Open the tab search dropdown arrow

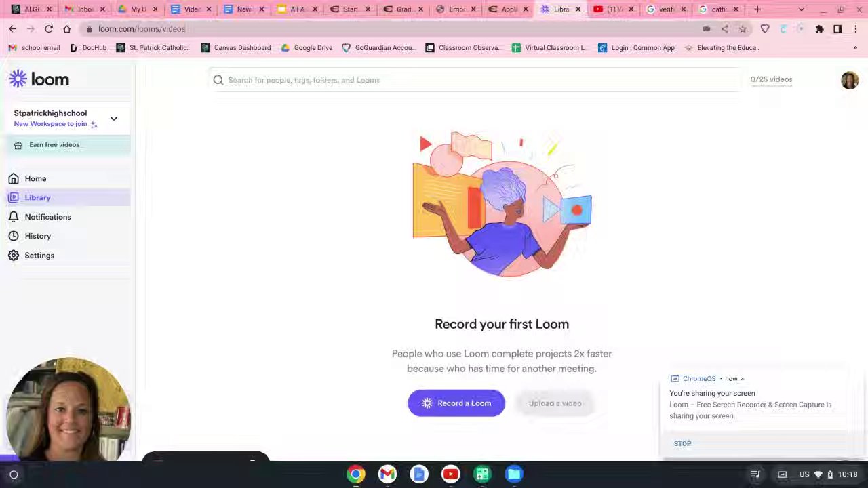(802, 9)
